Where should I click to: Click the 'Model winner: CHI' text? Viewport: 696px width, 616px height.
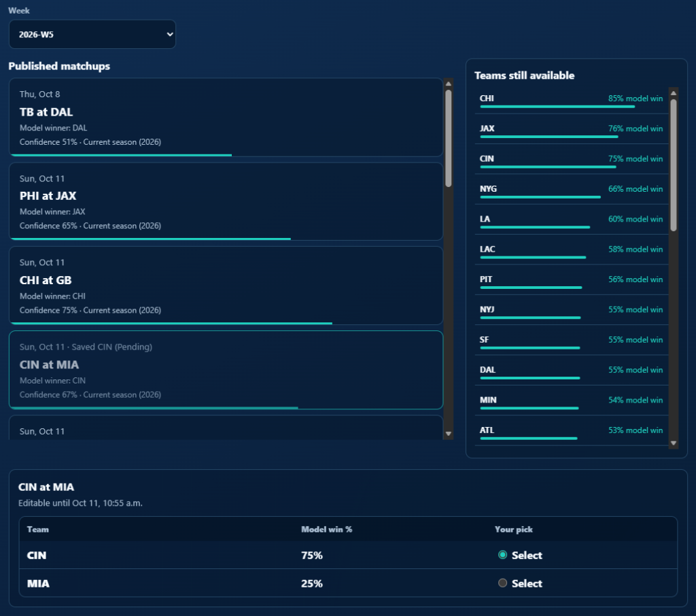52,296
